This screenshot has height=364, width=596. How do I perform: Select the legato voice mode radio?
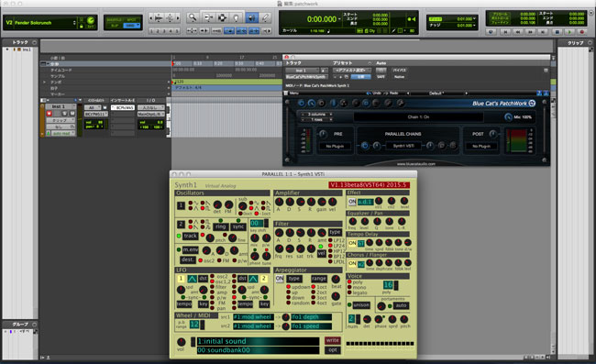349,292
